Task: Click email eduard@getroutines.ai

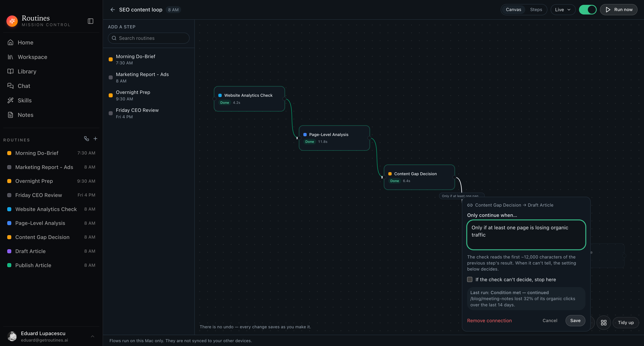Action: click(x=44, y=340)
